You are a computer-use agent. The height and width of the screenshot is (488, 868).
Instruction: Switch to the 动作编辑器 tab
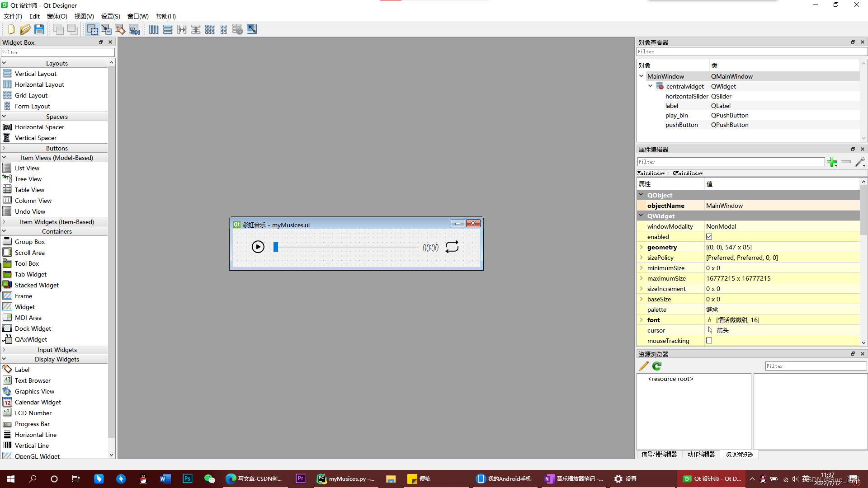(x=701, y=454)
